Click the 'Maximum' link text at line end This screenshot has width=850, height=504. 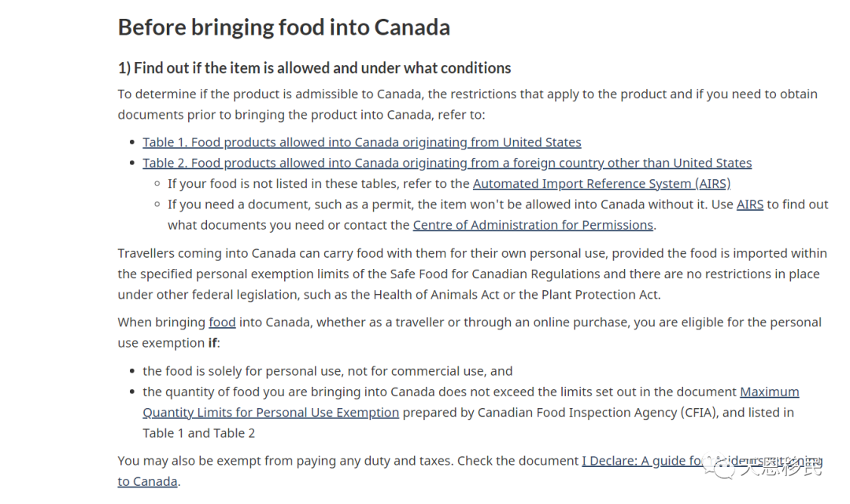[769, 392]
